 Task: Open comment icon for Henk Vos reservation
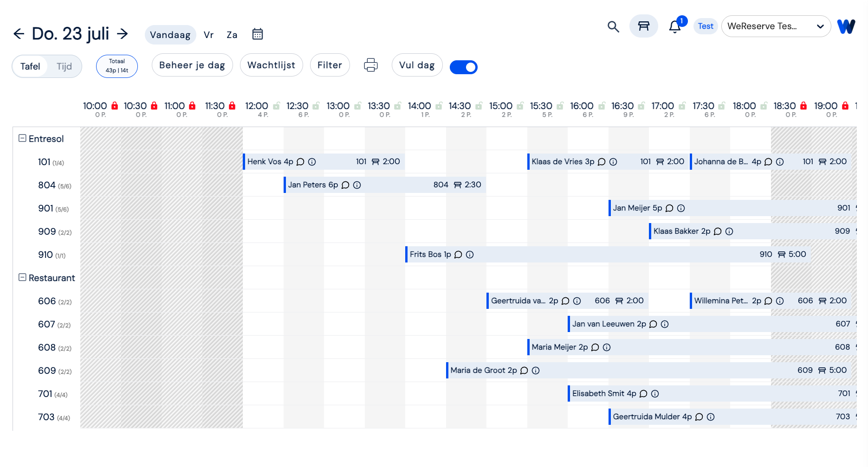point(300,162)
